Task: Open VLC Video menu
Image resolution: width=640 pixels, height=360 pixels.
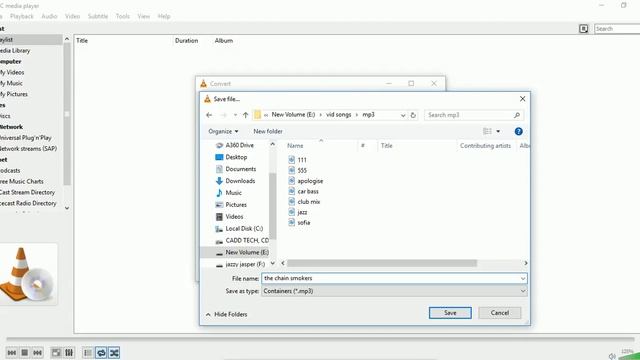Action: (72, 16)
